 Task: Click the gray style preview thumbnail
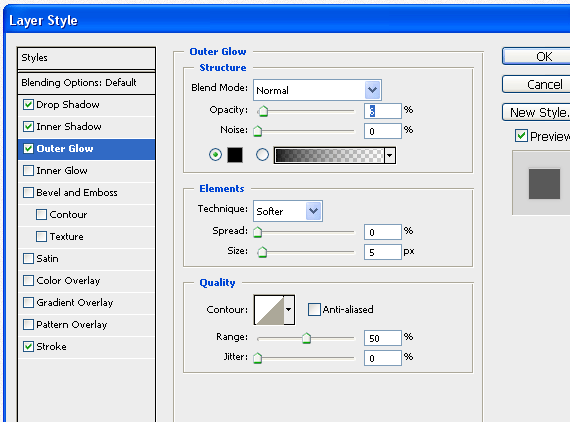pyautogui.click(x=544, y=184)
